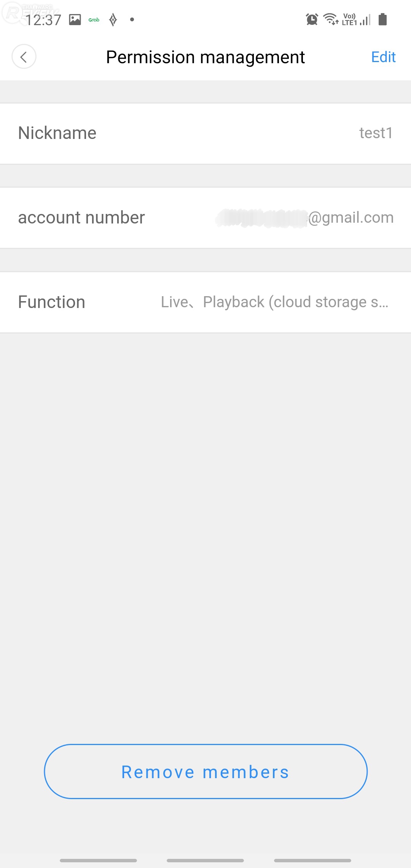Tap the notification overflow dot

click(x=132, y=19)
